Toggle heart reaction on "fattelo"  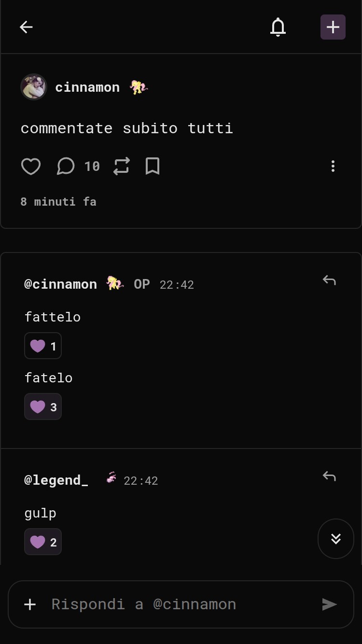tap(43, 346)
